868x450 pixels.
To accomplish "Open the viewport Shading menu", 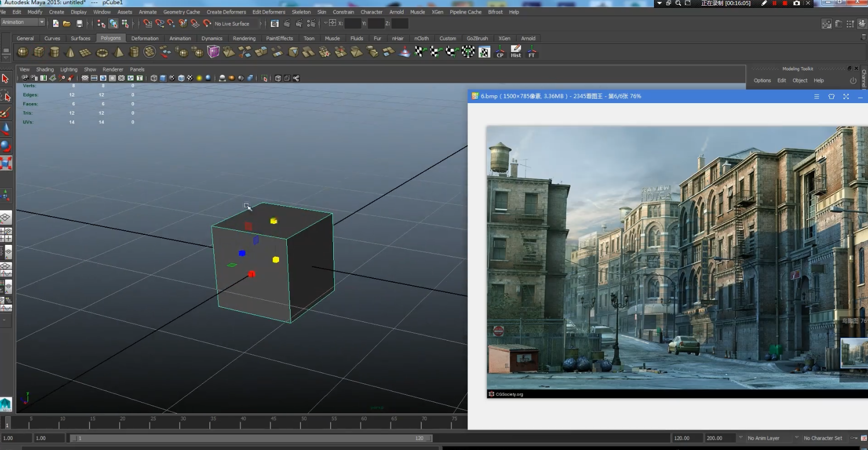I will coord(45,69).
